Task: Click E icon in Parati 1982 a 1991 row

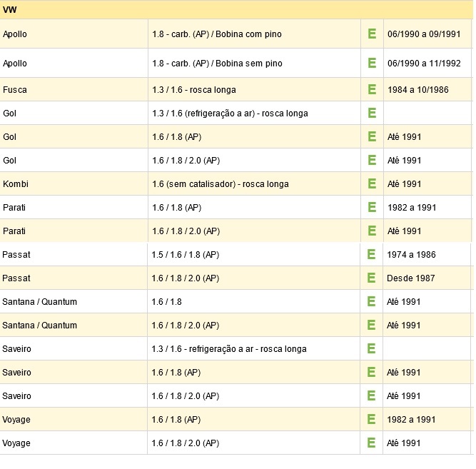Action: 372,207
